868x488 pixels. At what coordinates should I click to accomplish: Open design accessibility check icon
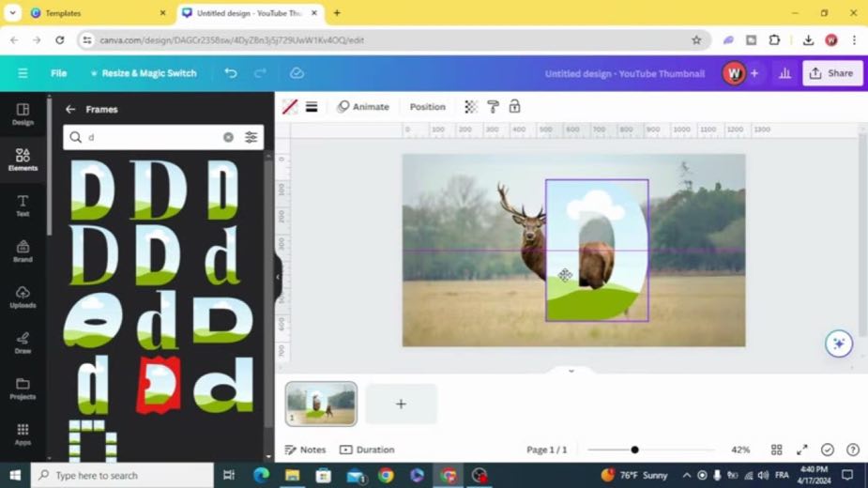(828, 450)
